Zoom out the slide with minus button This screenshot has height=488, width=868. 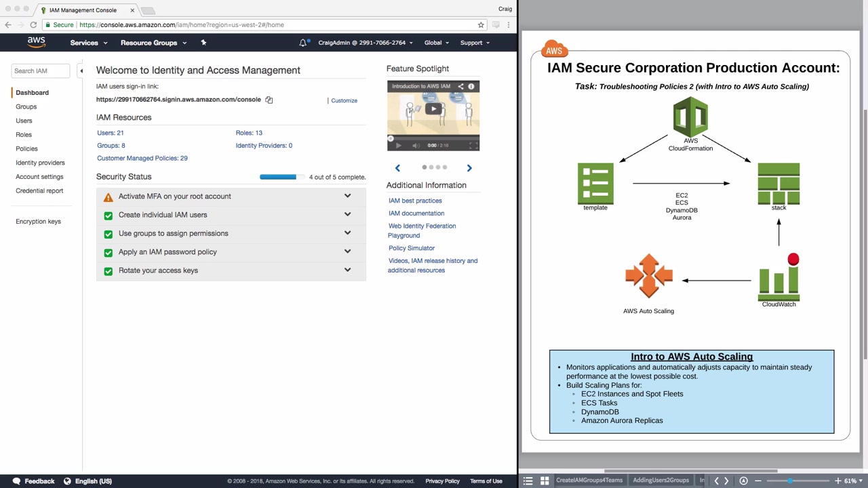(758, 481)
